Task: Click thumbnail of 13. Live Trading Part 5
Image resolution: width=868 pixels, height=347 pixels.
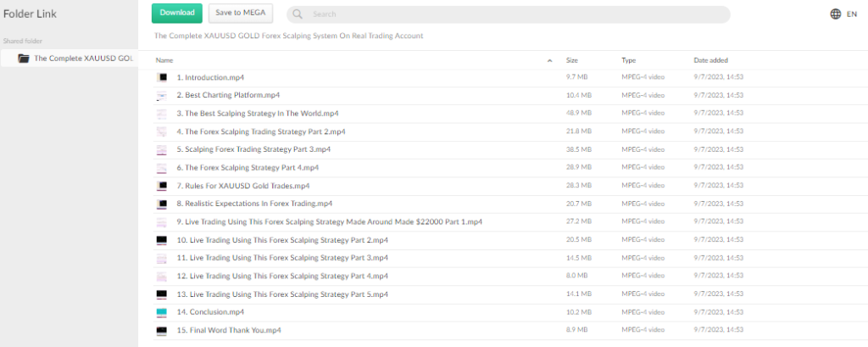Action: point(162,294)
